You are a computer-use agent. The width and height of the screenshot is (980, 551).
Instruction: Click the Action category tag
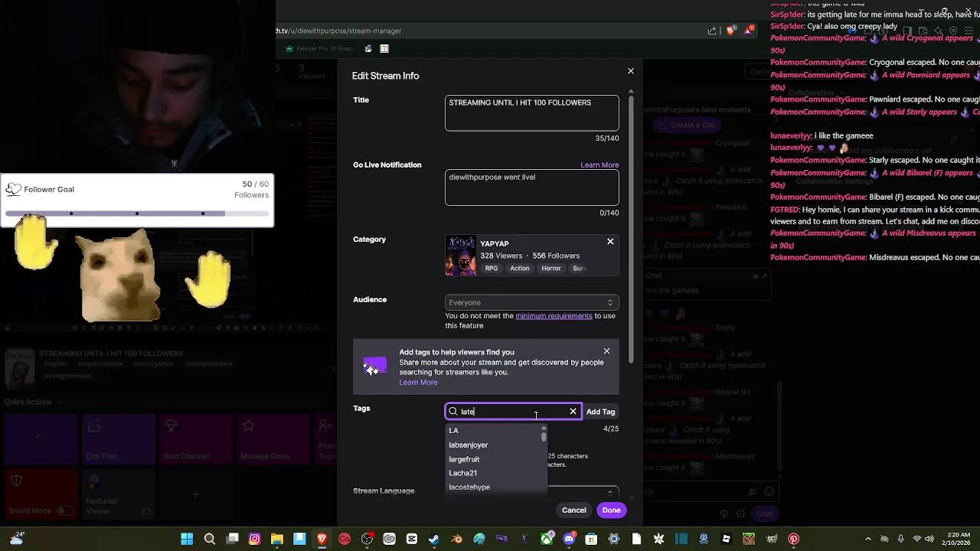[520, 269]
